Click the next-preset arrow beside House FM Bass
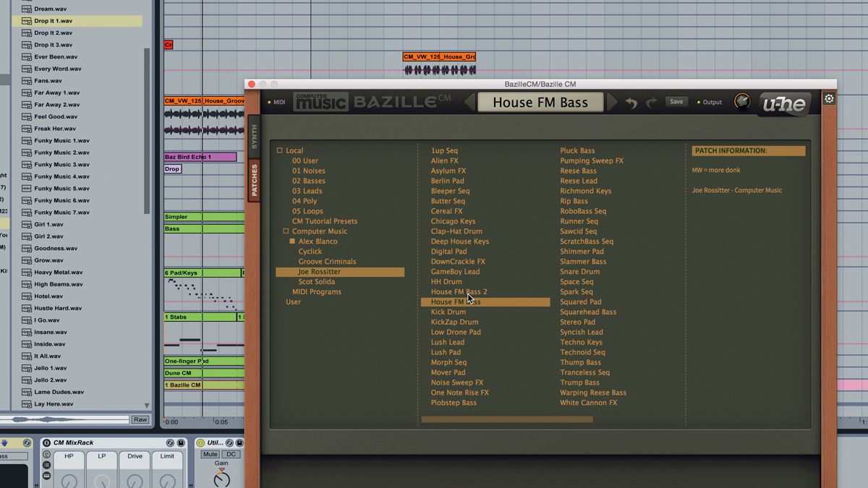Screen dimensions: 868x488 [611, 102]
